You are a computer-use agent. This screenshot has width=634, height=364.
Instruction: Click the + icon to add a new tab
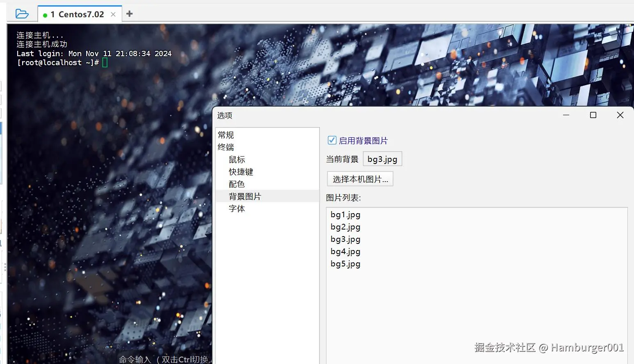[129, 13]
